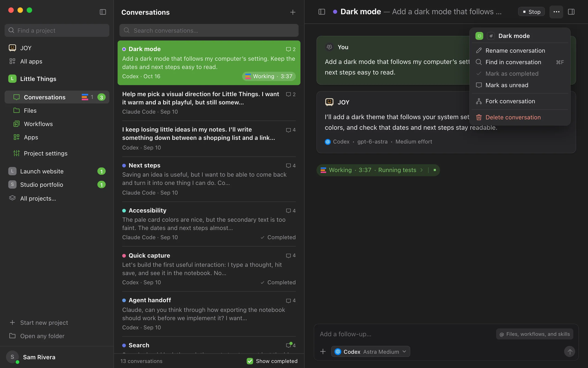This screenshot has height=368, width=588.
Task: Click the 13 conversations count
Action: [x=141, y=361]
